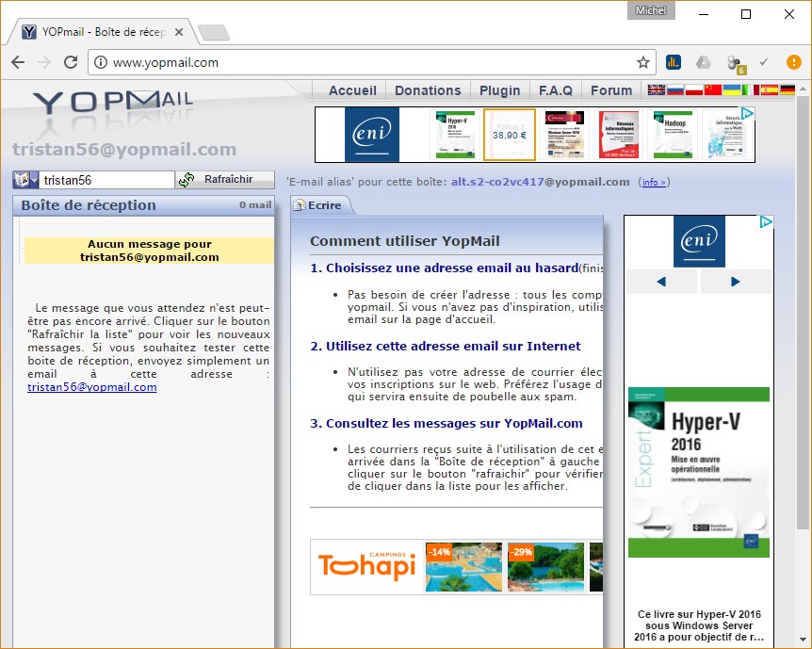812x649 pixels.
Task: Click the 38,90 € book in banner ad
Action: point(510,135)
